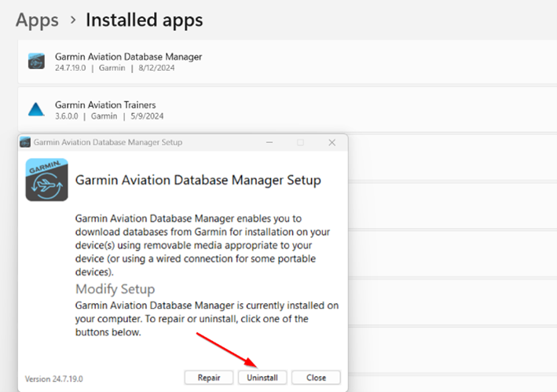Minimize the Garmin Setup dialog
The width and height of the screenshot is (557, 392).
pyautogui.click(x=269, y=142)
